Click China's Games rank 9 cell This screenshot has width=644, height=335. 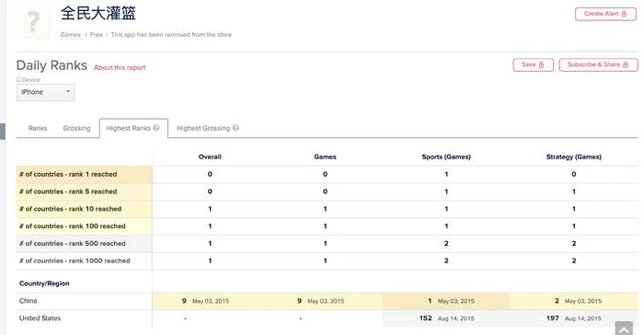325,301
